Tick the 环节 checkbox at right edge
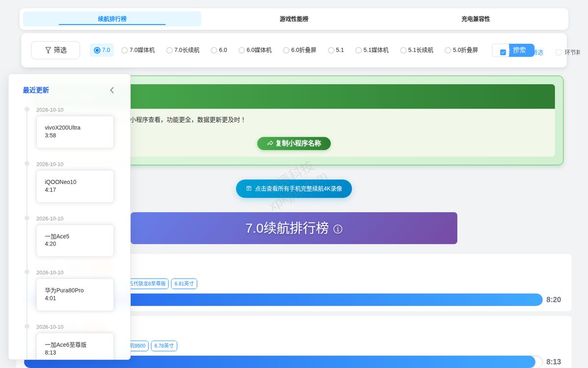588x368 pixels. click(559, 53)
